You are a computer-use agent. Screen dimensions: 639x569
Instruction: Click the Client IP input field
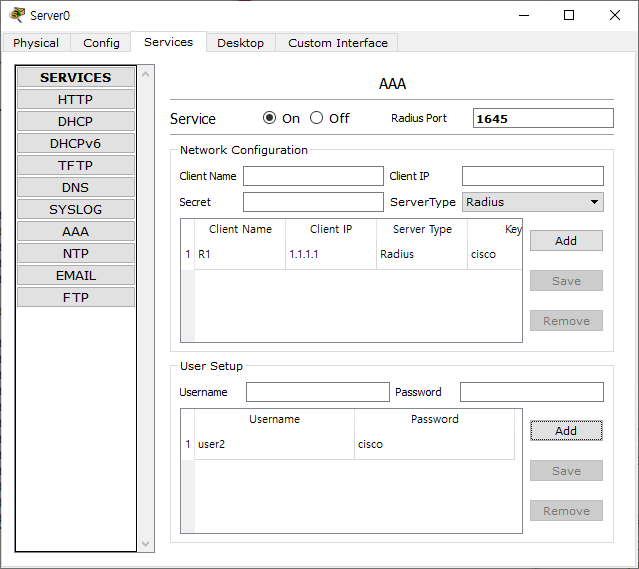coord(533,176)
